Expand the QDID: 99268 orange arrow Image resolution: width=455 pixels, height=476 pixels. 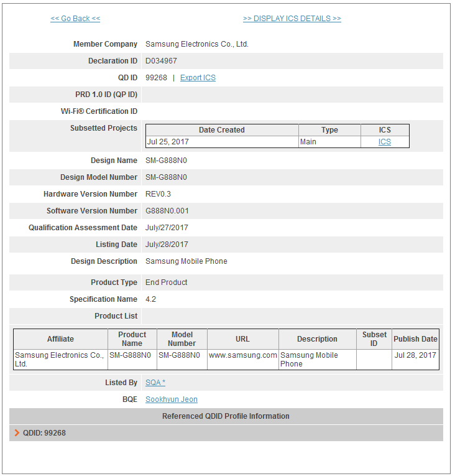click(17, 433)
